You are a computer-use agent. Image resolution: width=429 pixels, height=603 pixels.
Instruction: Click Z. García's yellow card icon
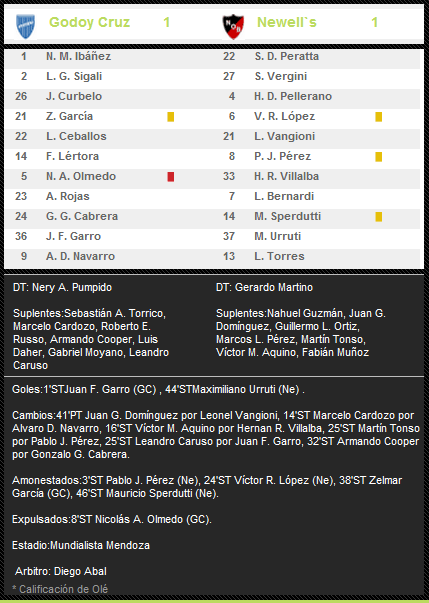(171, 117)
